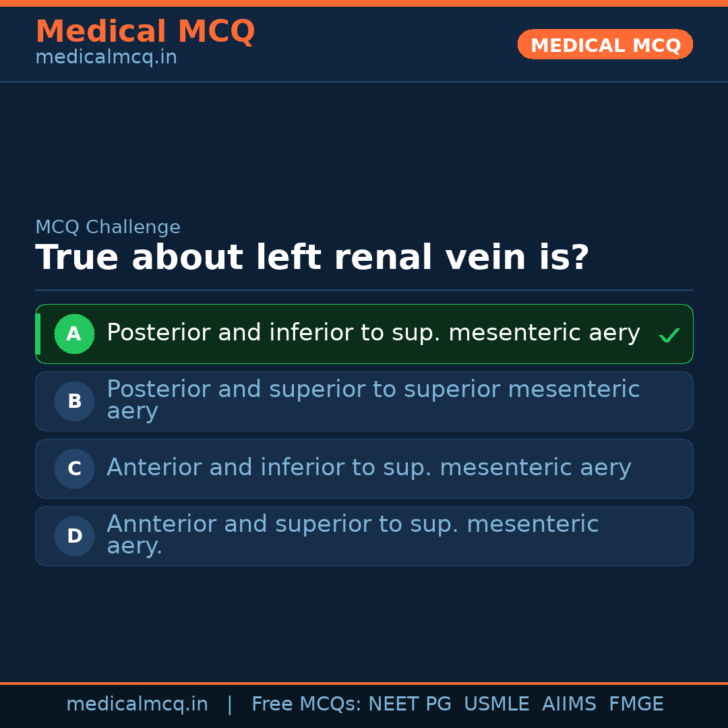Select answer 'Posterior and superior to superior mesenteric aery'
728x728 pixels.
pos(373,400)
